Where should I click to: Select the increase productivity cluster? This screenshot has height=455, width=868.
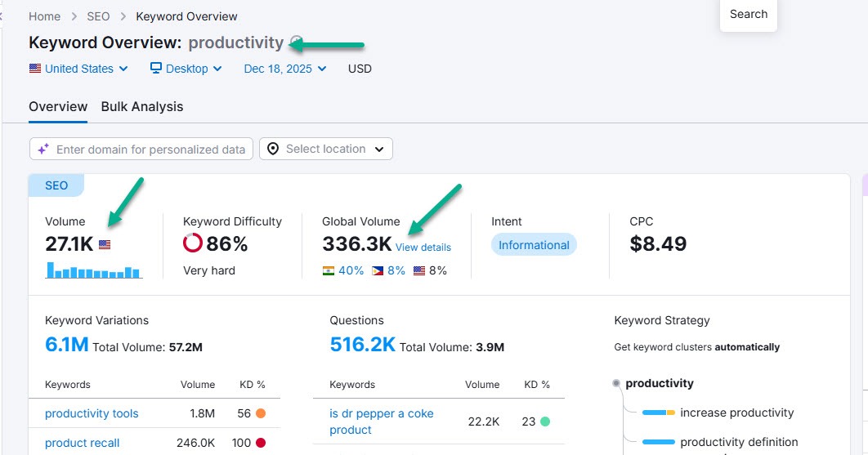[x=736, y=413]
